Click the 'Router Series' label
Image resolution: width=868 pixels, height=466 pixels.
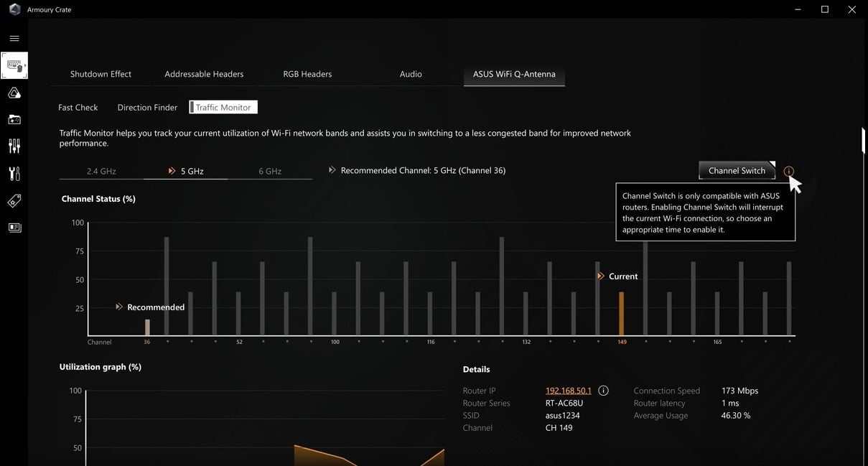click(x=487, y=403)
